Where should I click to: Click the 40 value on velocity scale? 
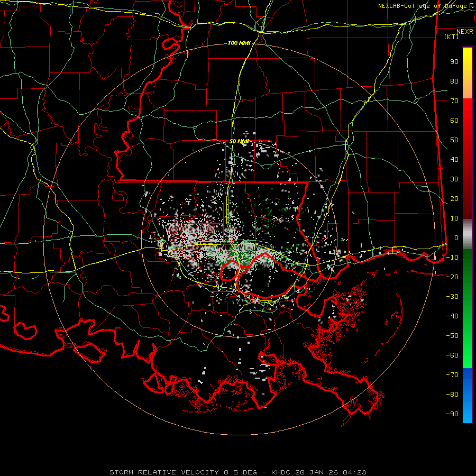[454, 159]
